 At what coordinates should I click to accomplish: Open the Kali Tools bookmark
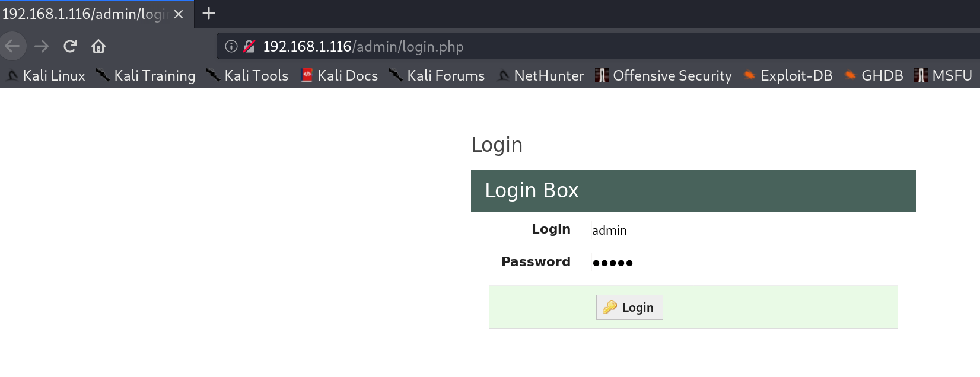coord(248,76)
